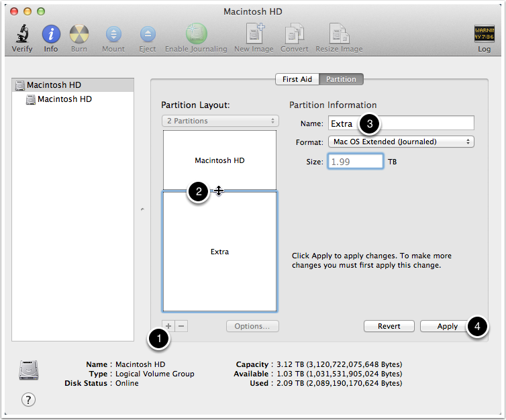Click the Burn toolbar icon
This screenshot has height=420, width=506.
click(79, 34)
